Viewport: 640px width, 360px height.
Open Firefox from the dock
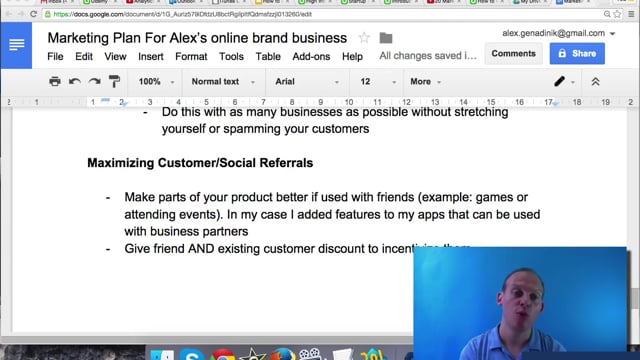282,354
